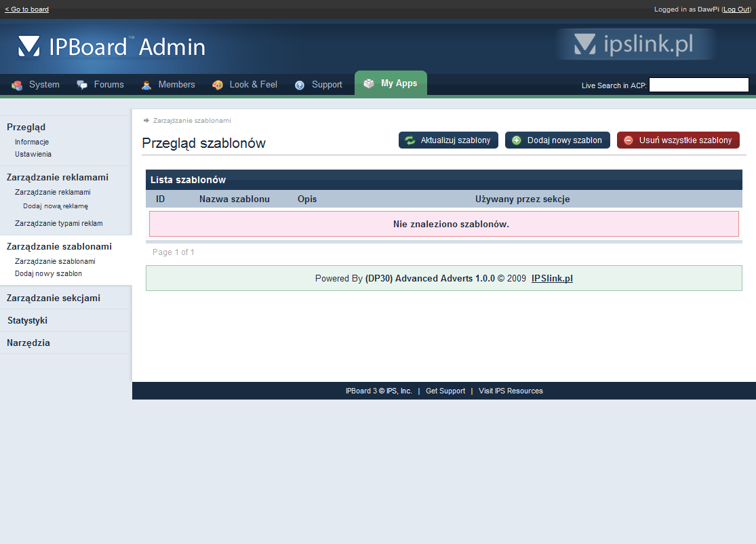
Task: Open Ustawienia in the sidebar
Action: point(33,154)
